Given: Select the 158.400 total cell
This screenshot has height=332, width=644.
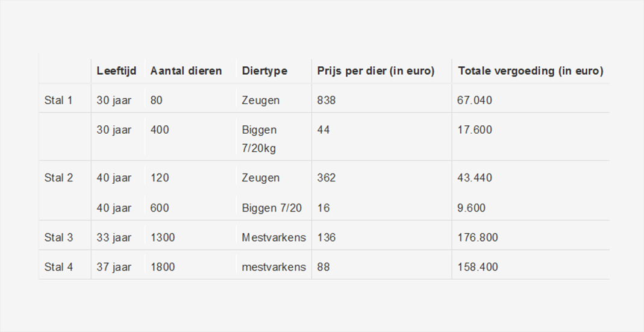Looking at the screenshot, I should click(x=478, y=267).
